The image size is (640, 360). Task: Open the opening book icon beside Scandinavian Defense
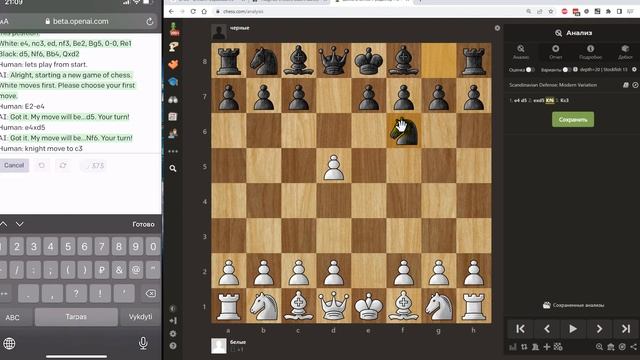point(625,85)
